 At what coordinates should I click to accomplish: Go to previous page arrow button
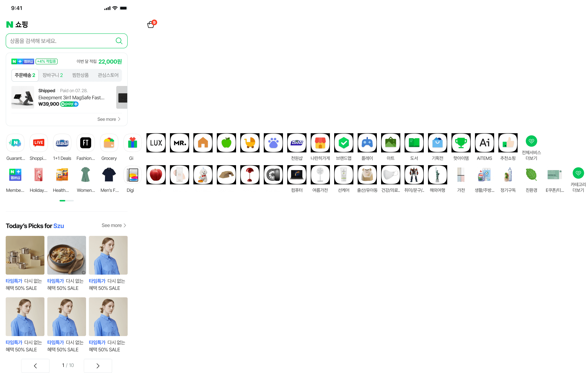coord(35,365)
